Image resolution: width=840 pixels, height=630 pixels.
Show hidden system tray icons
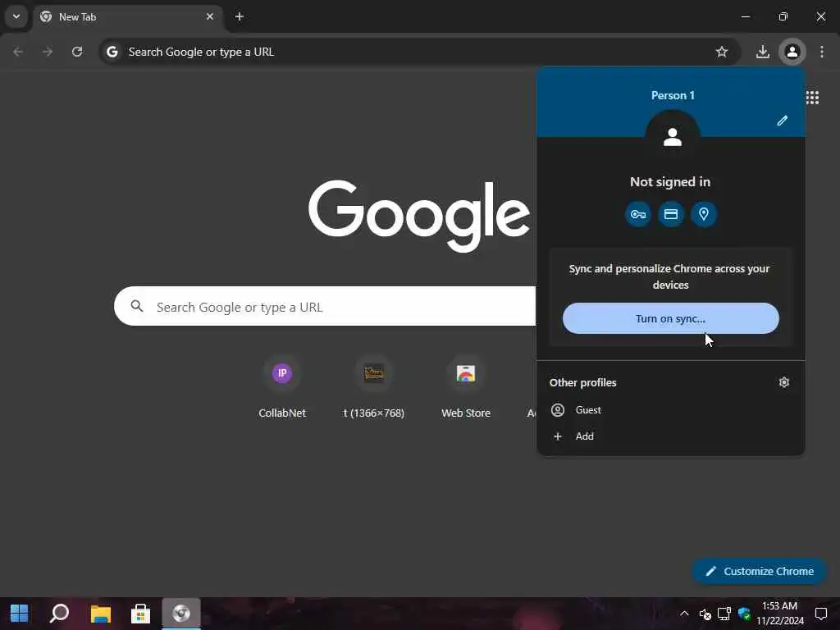[684, 614]
